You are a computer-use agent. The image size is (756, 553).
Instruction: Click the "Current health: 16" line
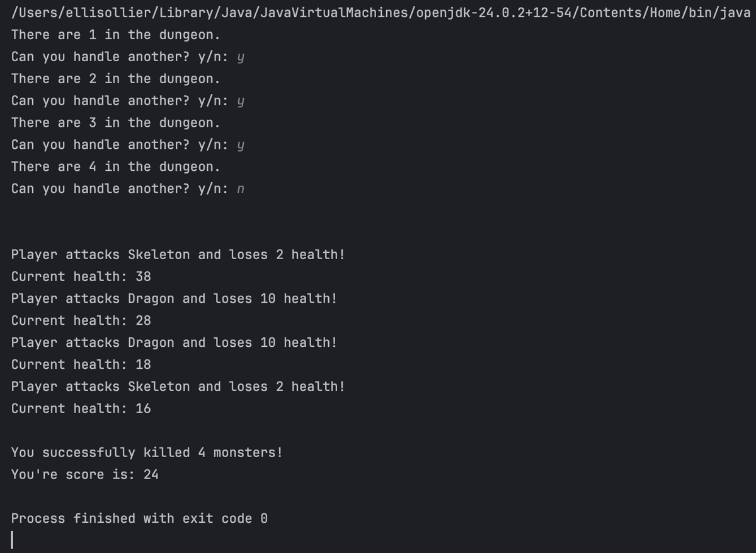pos(81,409)
